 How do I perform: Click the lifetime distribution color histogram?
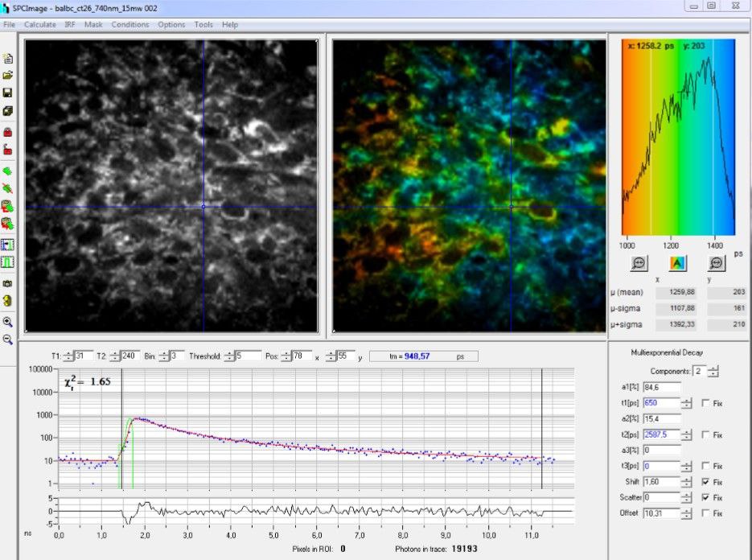point(678,137)
